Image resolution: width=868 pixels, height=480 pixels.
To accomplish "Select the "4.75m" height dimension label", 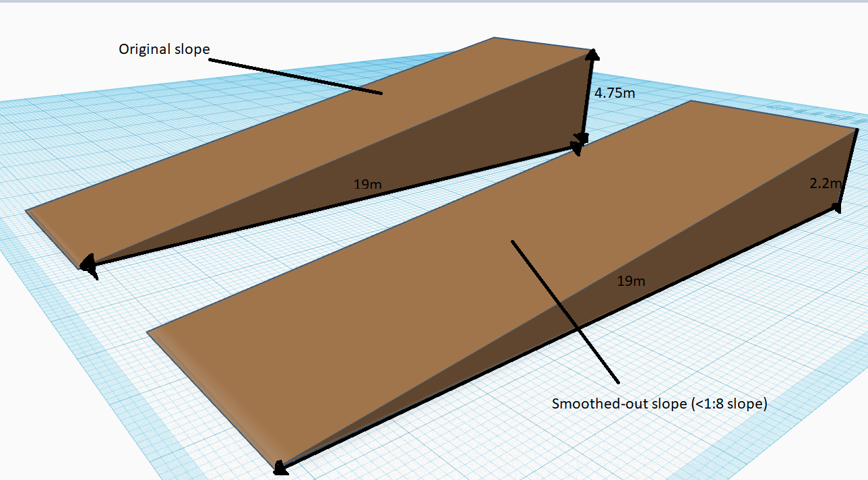I will [614, 93].
